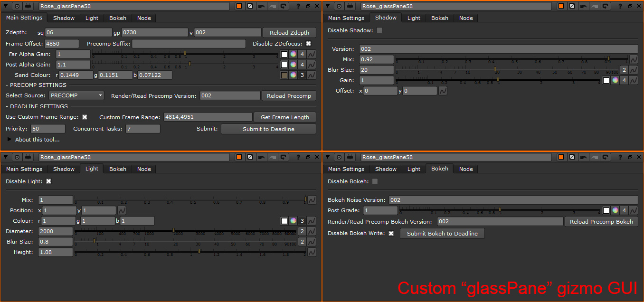This screenshot has width=644, height=302.
Task: Collapse the Shadow panel with its header arrow
Action: [328, 6]
